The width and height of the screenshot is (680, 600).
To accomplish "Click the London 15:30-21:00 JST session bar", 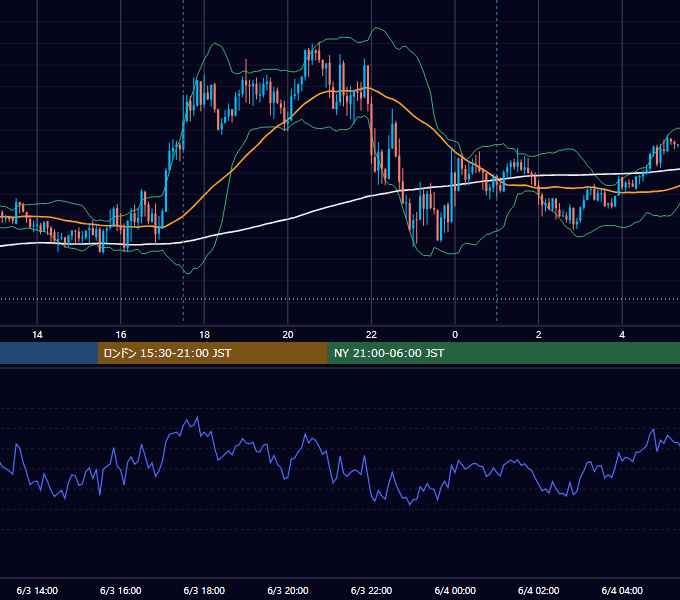I will (212, 353).
